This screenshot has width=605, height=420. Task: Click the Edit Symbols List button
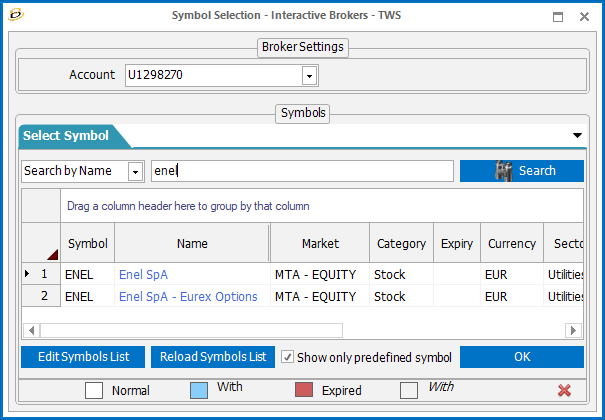83,357
